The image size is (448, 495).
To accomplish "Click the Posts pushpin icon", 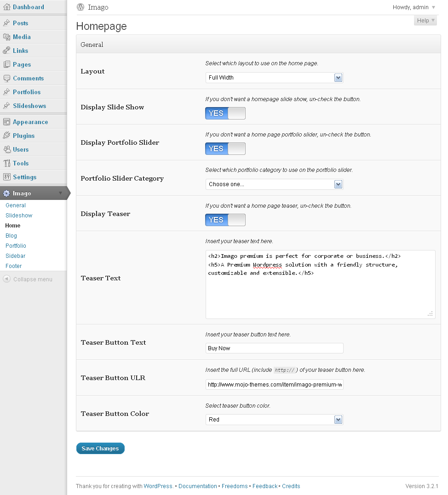I will (x=6, y=23).
